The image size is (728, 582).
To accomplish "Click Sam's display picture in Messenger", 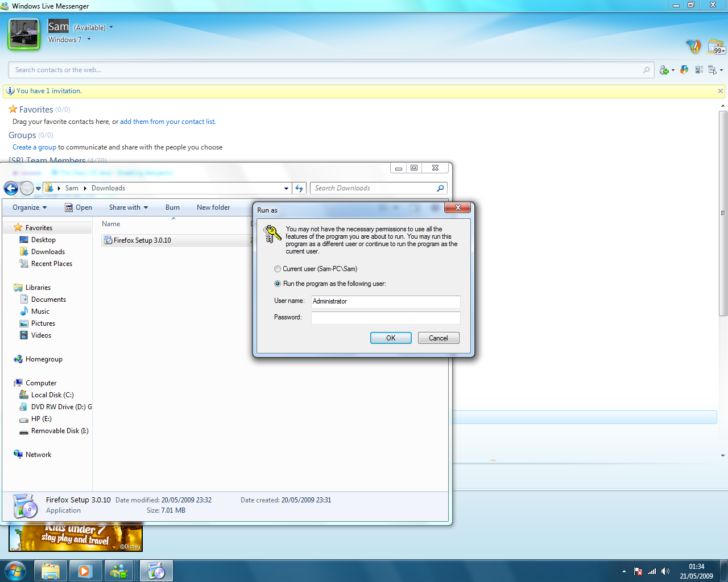I will point(24,34).
